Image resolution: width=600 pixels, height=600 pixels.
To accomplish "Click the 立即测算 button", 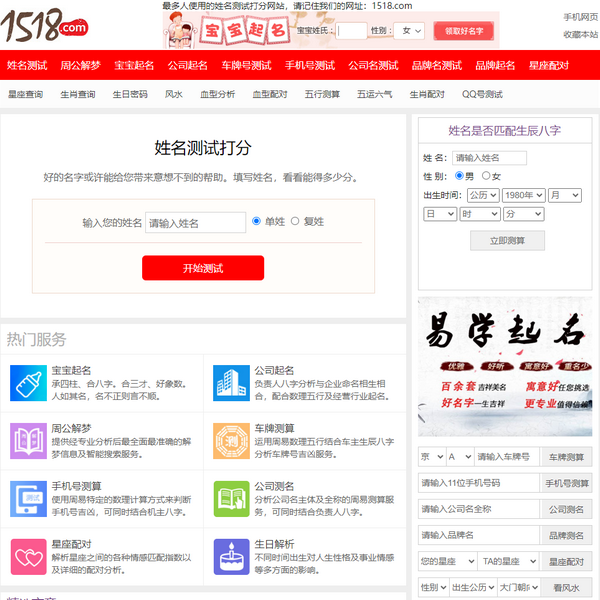I will (x=508, y=241).
